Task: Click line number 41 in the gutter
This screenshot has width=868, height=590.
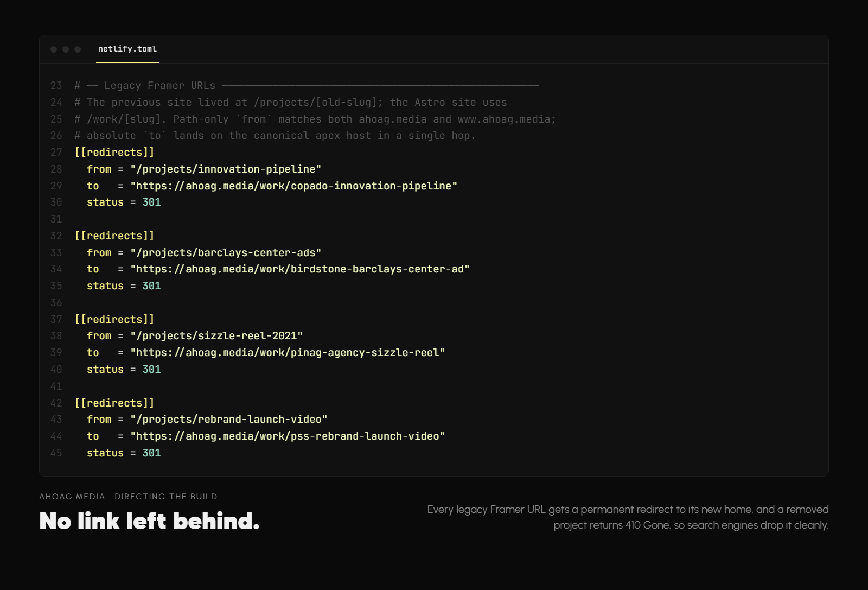Action: 56,386
